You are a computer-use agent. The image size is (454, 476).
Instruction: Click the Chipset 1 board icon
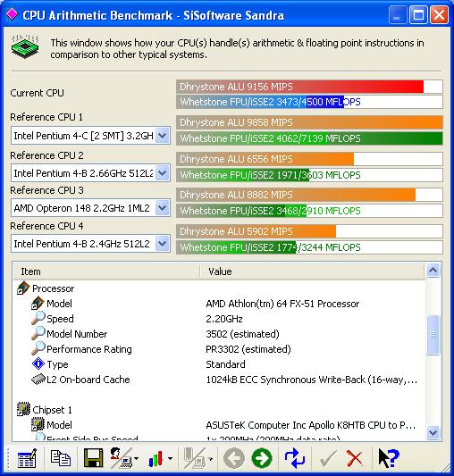(23, 409)
